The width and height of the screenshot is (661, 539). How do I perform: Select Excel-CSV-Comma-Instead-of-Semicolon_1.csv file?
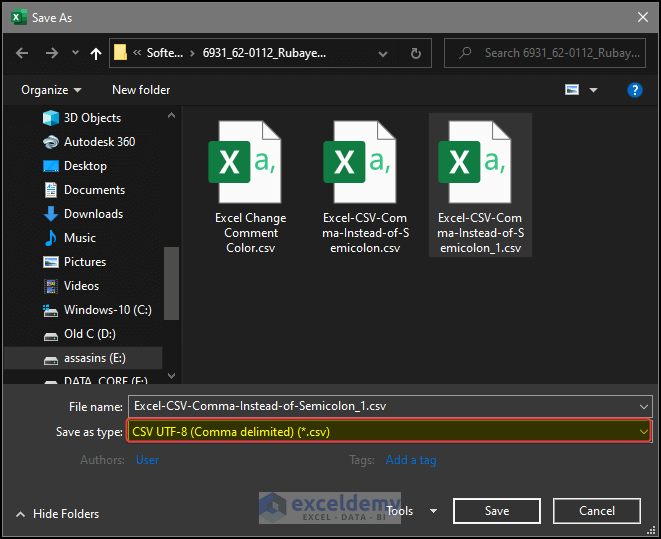click(x=480, y=185)
